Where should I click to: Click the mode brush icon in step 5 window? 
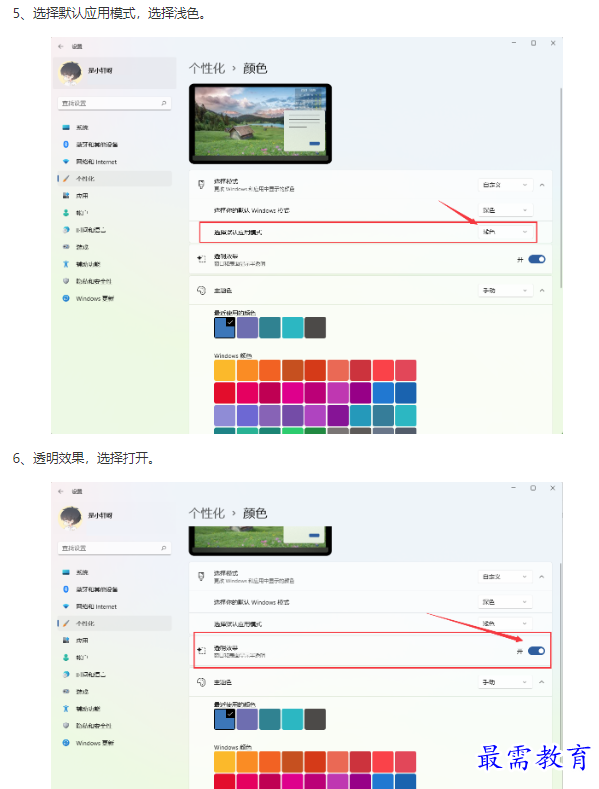click(x=201, y=185)
